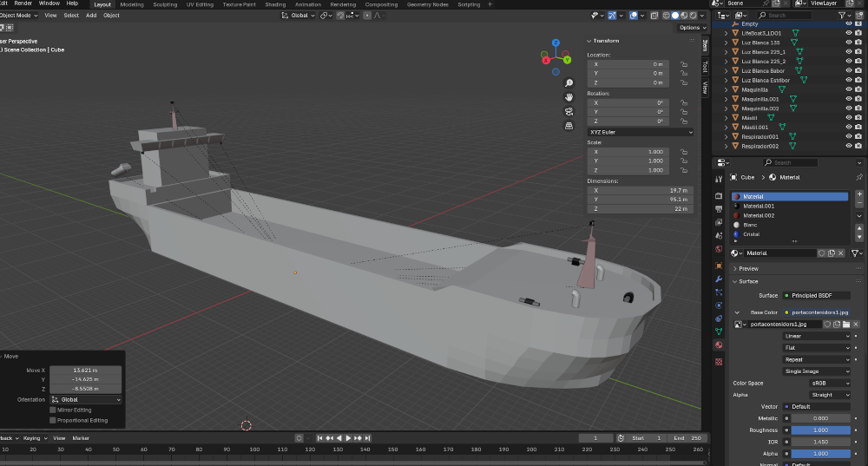
Task: Switch to Modeling workspace tab
Action: 132,4
